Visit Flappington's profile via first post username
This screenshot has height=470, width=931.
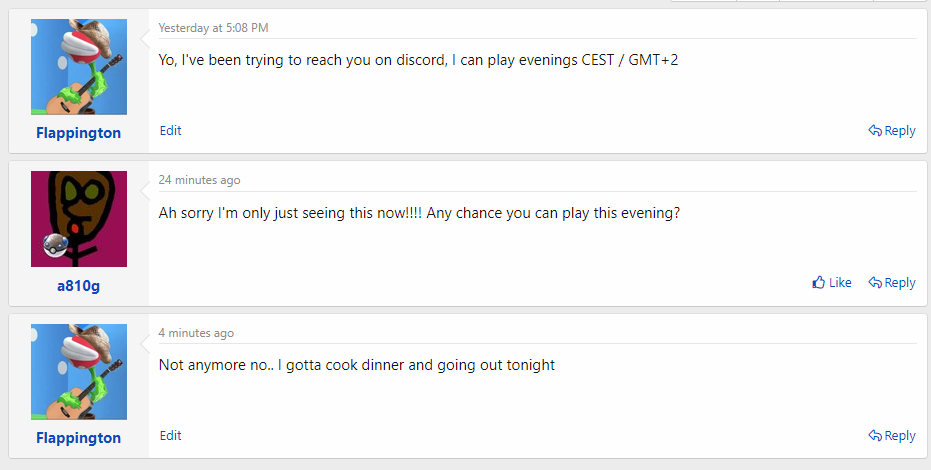[x=78, y=133]
